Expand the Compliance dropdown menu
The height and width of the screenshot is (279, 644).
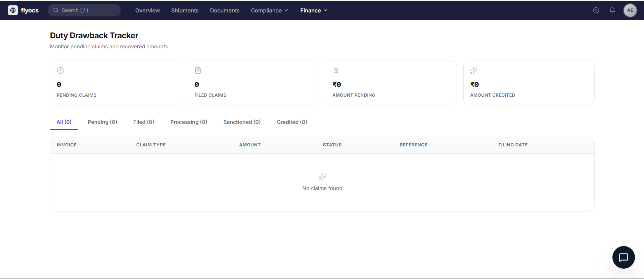click(269, 10)
